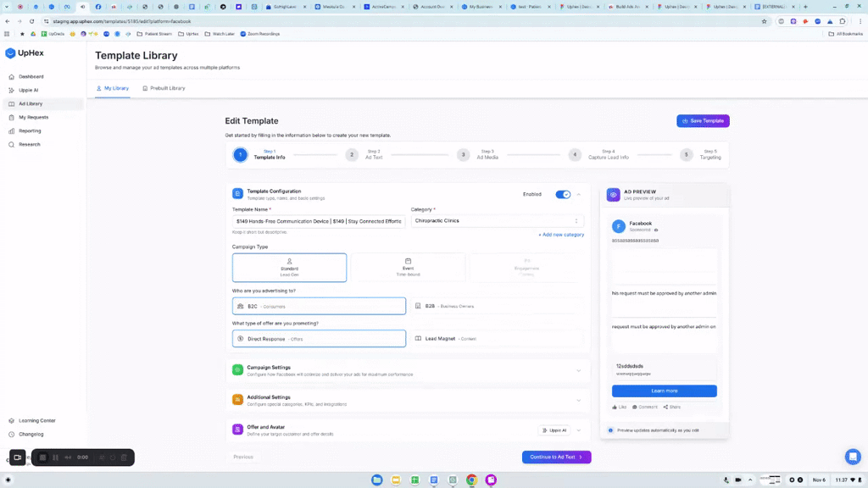This screenshot has height=488, width=868.
Task: Open the Zoom Recordings bookmark
Action: tap(260, 34)
